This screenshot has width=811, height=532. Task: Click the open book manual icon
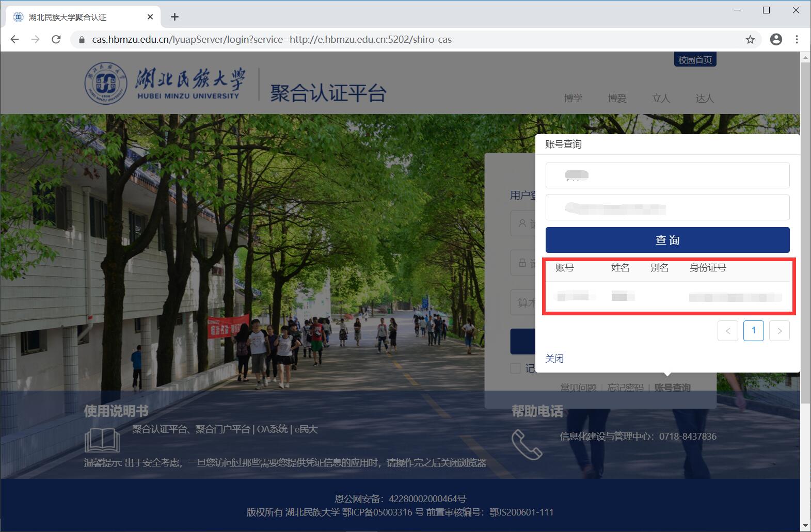102,440
